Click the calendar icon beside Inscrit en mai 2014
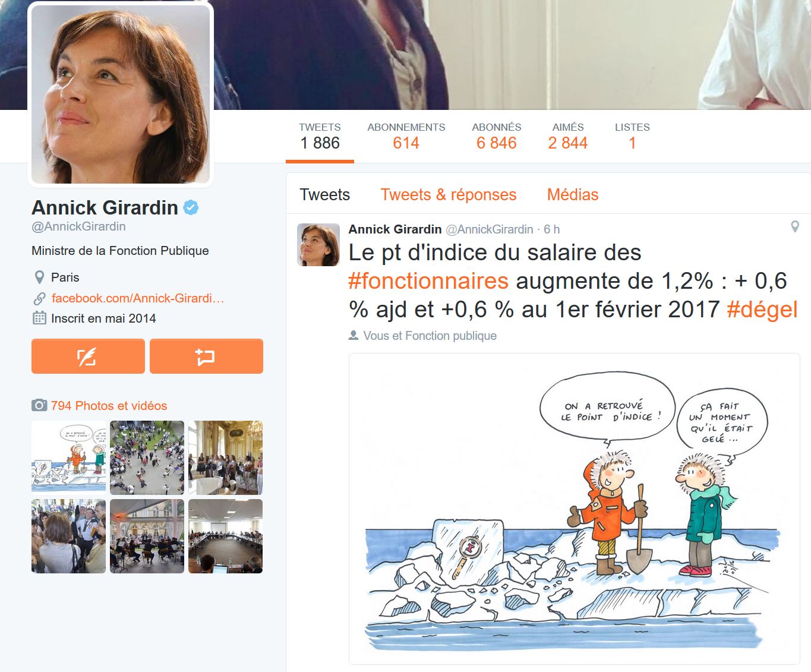This screenshot has height=672, width=811. pyautogui.click(x=39, y=318)
